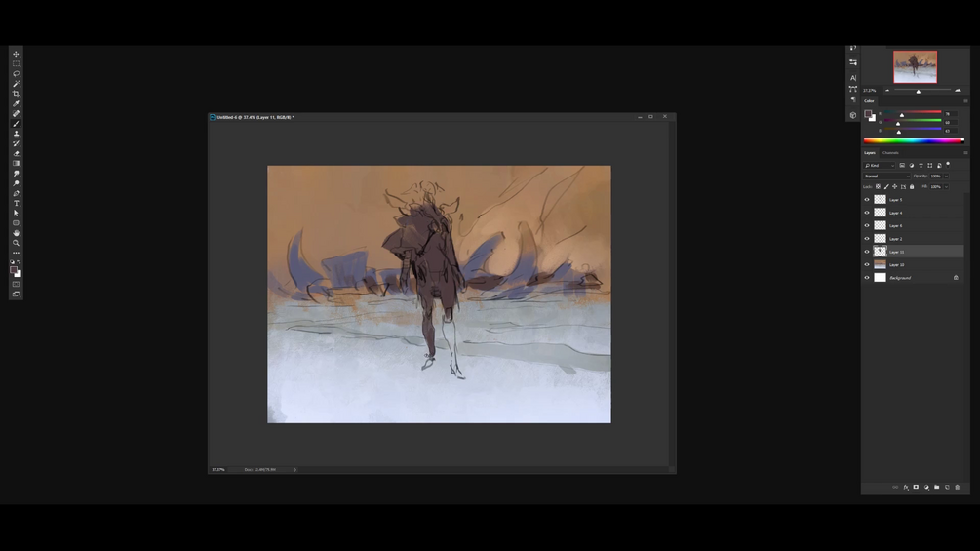Toggle lock all layer attributes
Viewport: 980px width, 551px height.
[x=912, y=187]
